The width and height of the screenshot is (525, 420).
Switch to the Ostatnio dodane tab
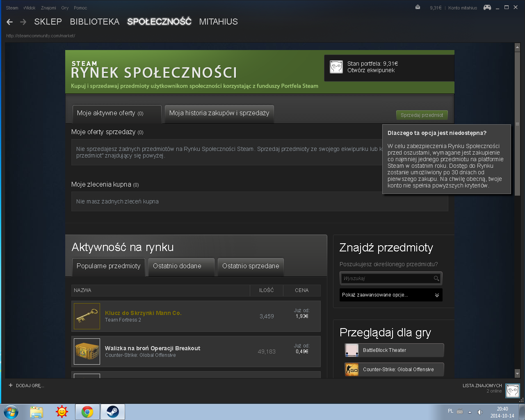pos(181,267)
